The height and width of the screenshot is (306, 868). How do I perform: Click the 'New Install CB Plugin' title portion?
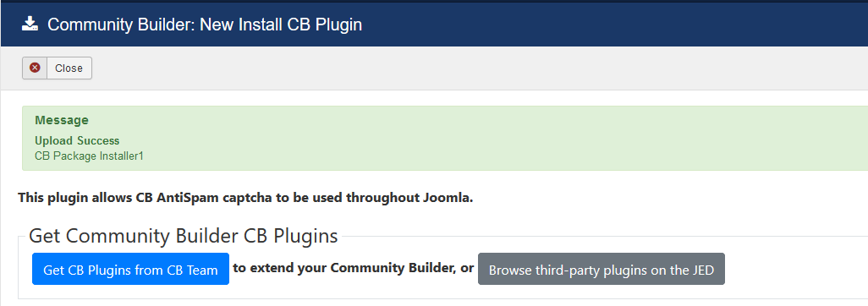(281, 25)
